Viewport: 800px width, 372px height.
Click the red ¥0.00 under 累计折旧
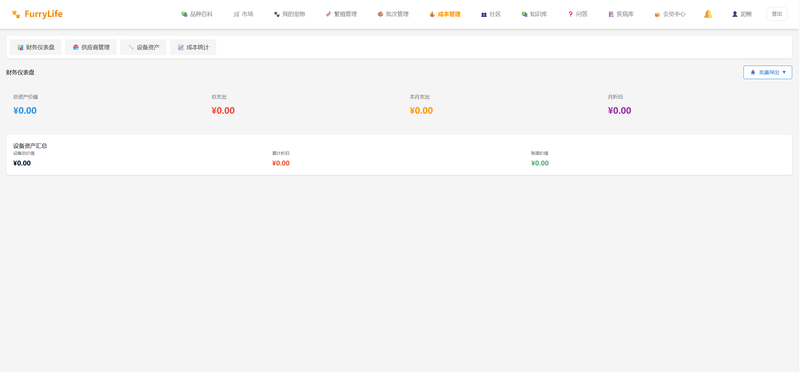pyautogui.click(x=281, y=163)
